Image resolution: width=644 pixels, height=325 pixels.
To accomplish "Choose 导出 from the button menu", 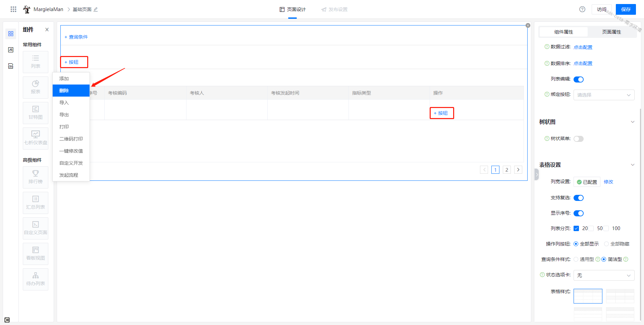I will point(71,115).
